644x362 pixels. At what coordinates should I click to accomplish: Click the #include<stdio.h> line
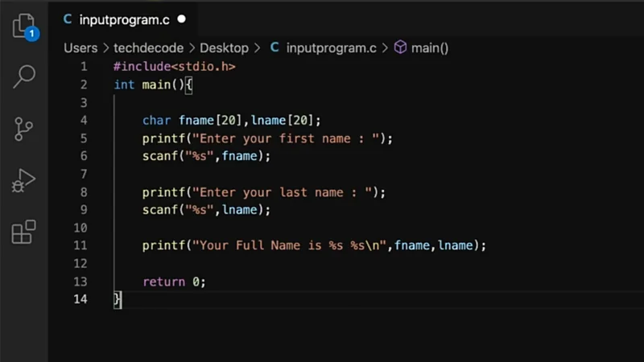point(175,67)
